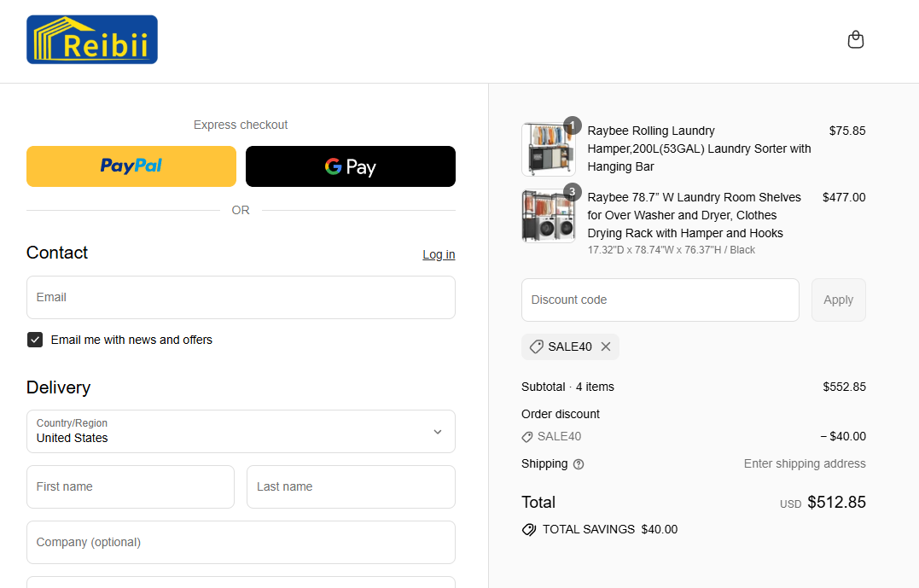Click the $512.85 total amount
This screenshot has width=919, height=588.
[x=836, y=503]
